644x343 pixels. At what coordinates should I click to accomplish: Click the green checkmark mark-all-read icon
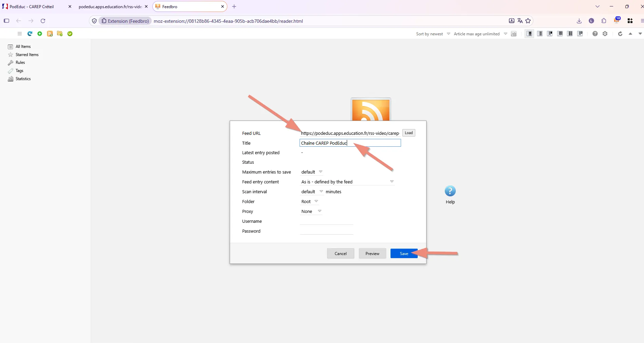pyautogui.click(x=70, y=34)
